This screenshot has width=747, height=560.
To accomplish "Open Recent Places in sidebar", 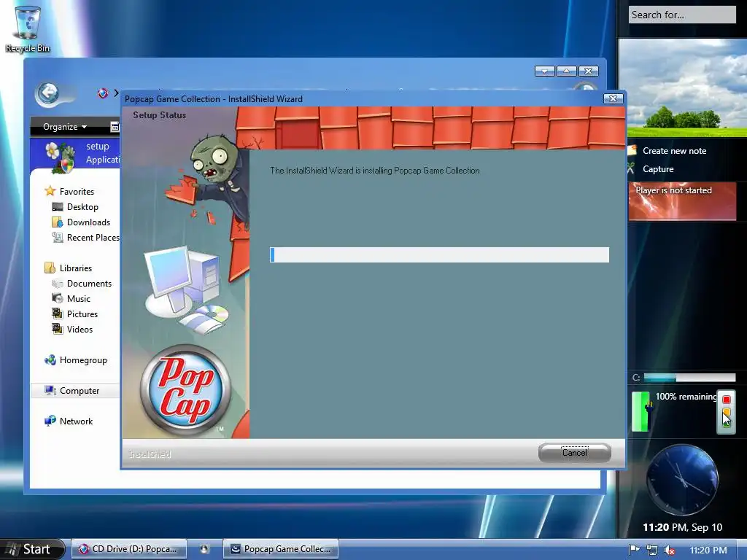I will (93, 237).
